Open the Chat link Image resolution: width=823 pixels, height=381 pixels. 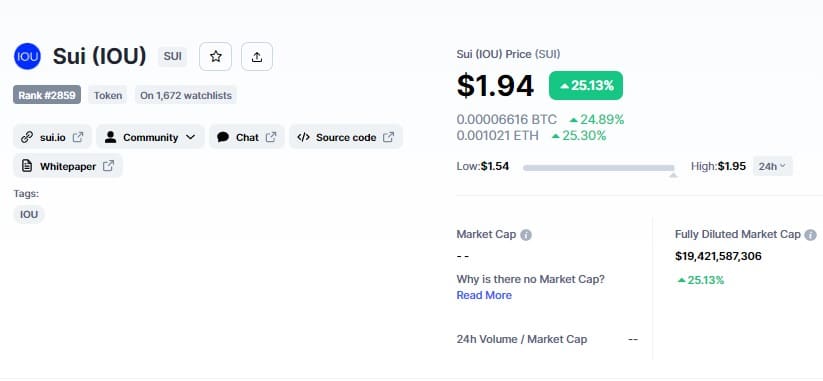tap(247, 137)
